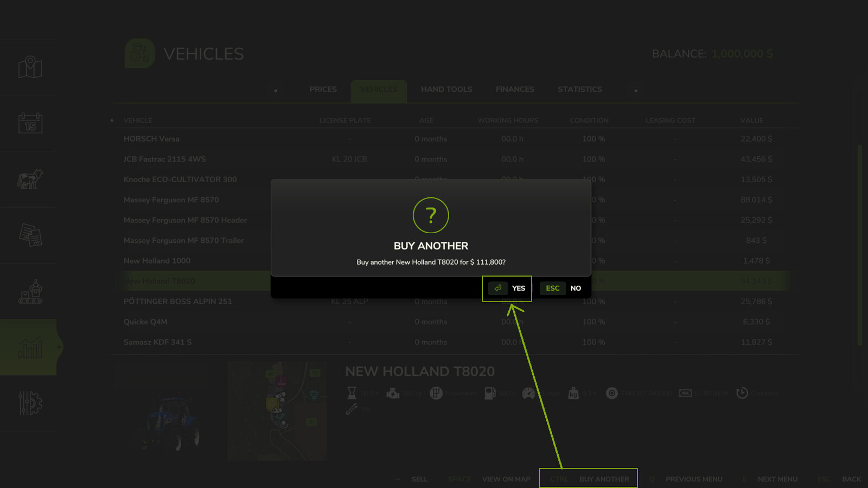Open the production factory icon in sidebar
Screen dimensions: 868x488
click(30, 291)
